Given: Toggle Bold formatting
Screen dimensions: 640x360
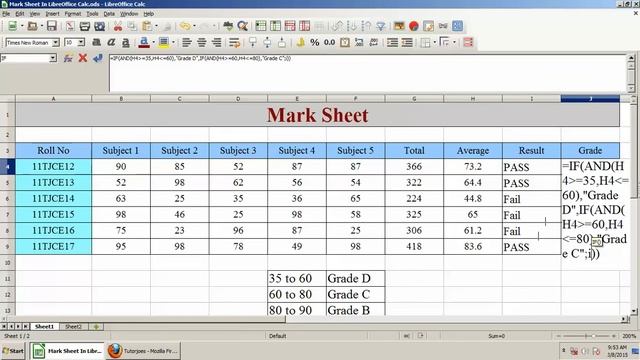Looking at the screenshot, I should (x=96, y=42).
